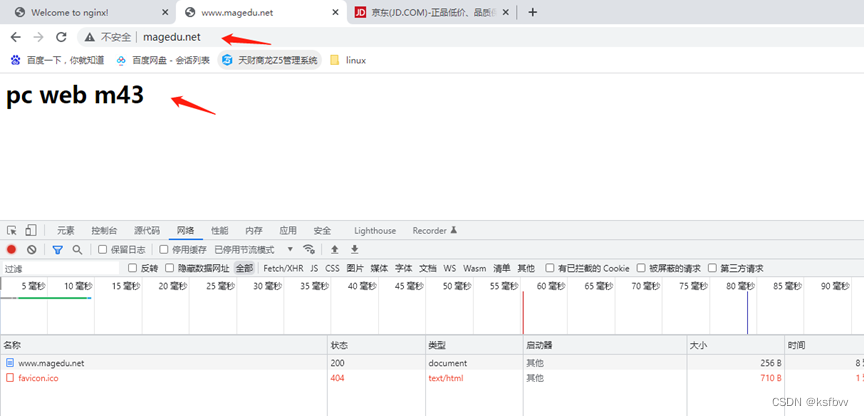Open the 百度一下 bookmark

pos(57,60)
